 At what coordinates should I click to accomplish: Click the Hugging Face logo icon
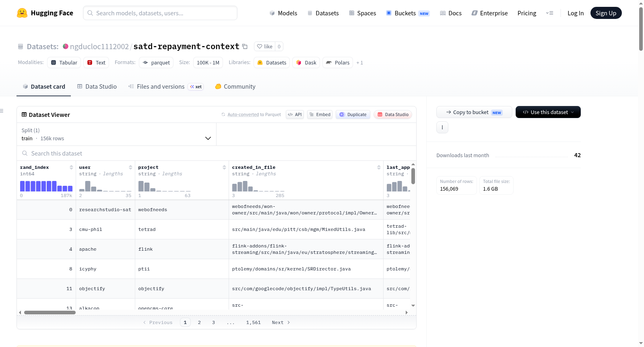(x=22, y=13)
